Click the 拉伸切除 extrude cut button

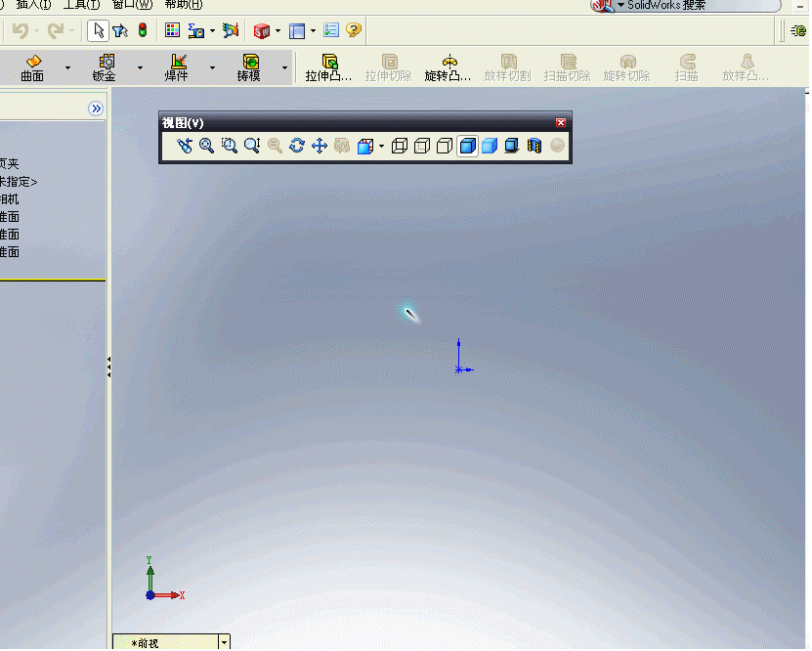(x=388, y=67)
